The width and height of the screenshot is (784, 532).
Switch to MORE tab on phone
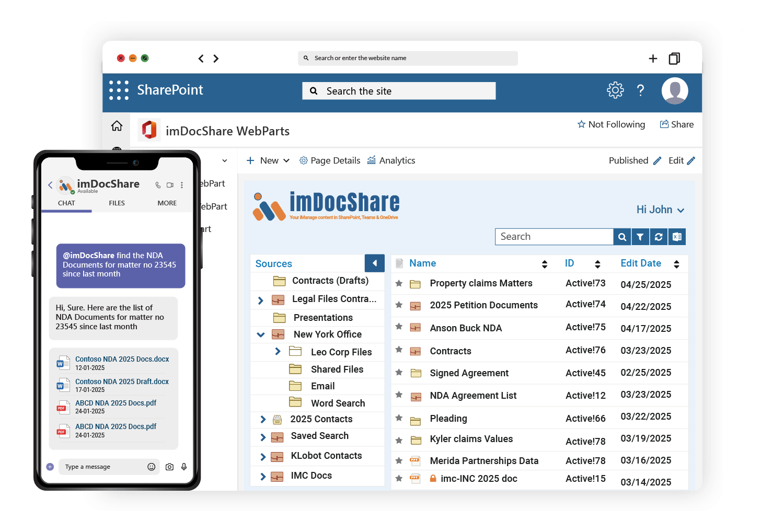pos(167,203)
